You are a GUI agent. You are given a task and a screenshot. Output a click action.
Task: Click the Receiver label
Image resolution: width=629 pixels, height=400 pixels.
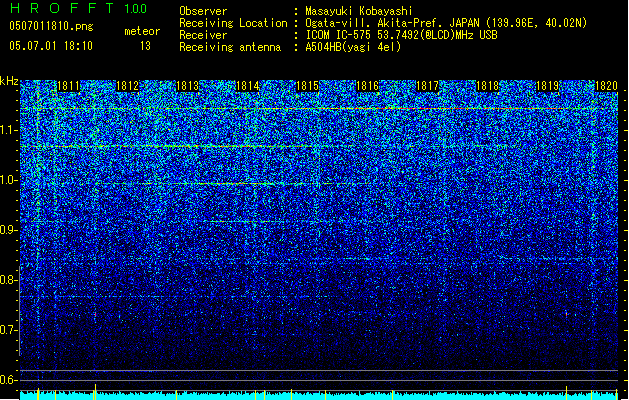click(203, 35)
